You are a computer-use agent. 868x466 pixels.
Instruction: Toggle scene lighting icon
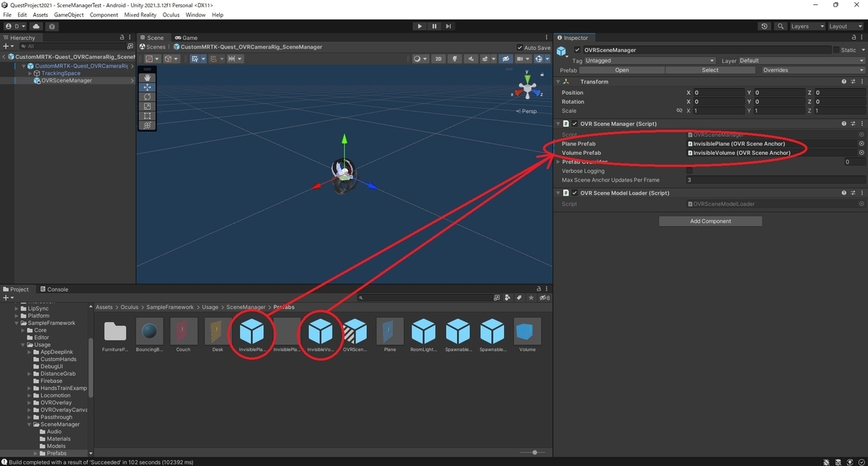pyautogui.click(x=454, y=59)
